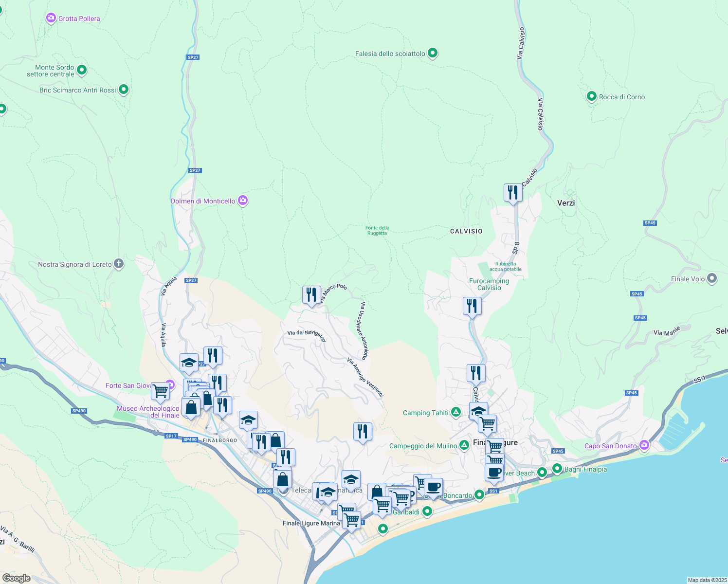Select the restaurant marker on Via Marco Polo

coord(311,295)
